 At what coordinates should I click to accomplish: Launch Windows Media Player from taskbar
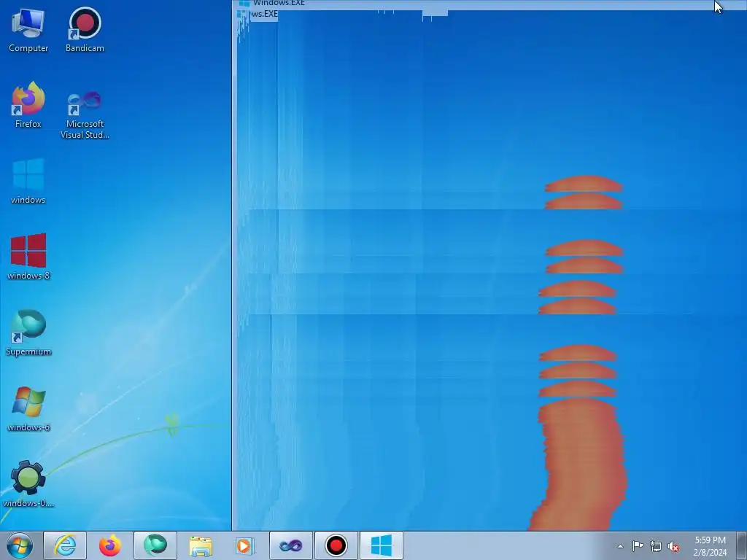(245, 545)
